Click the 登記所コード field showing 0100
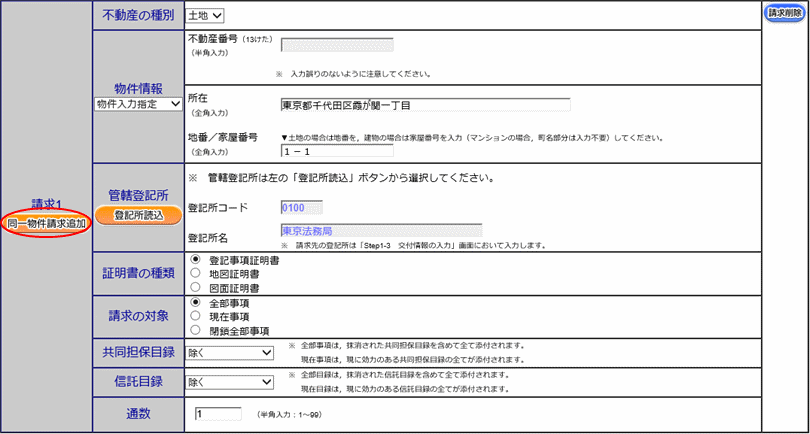Screen dimensions: 810x434 click(x=302, y=208)
